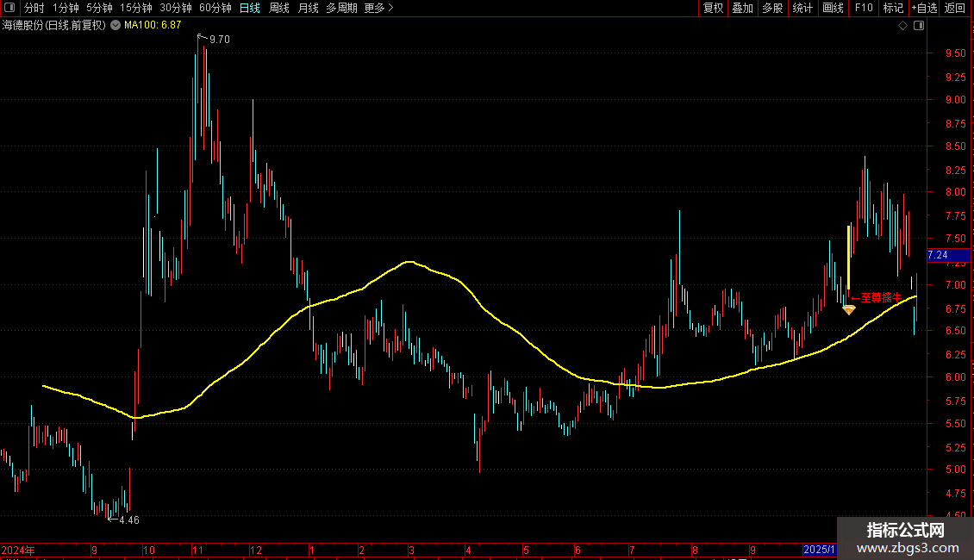Add stock via +自选 button
This screenshot has width=974, height=560.
click(924, 8)
